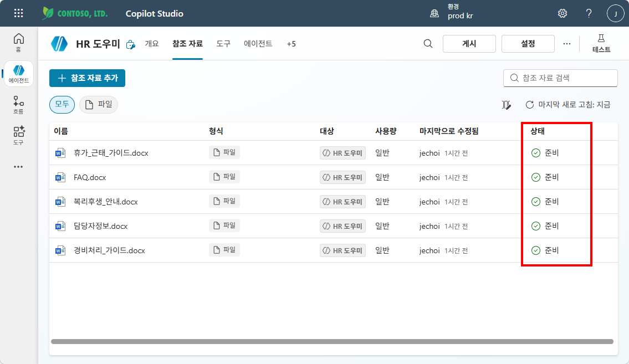Open the settings gear in the header
This screenshot has height=364, width=629.
(562, 13)
